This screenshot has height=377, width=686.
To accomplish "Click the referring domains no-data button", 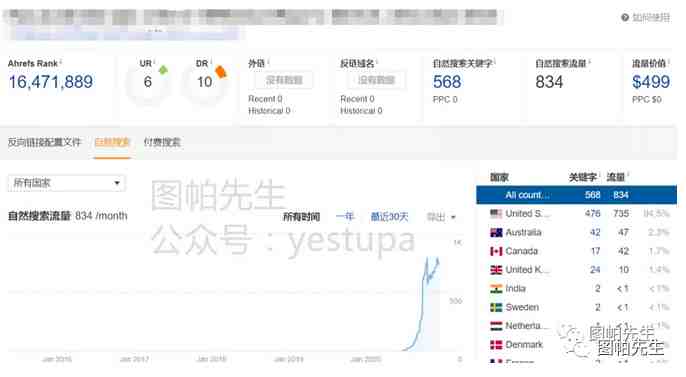I will click(376, 80).
